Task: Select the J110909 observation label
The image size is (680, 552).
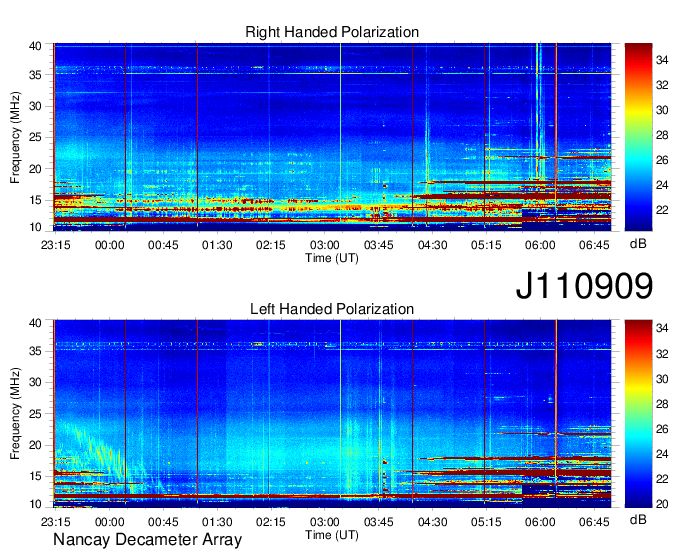Action: coord(584,285)
